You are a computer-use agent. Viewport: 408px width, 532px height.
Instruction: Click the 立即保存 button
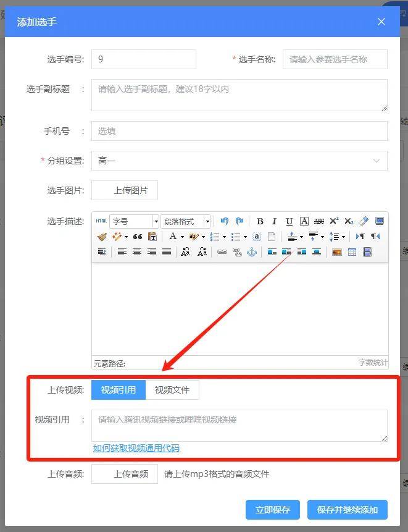click(x=272, y=510)
